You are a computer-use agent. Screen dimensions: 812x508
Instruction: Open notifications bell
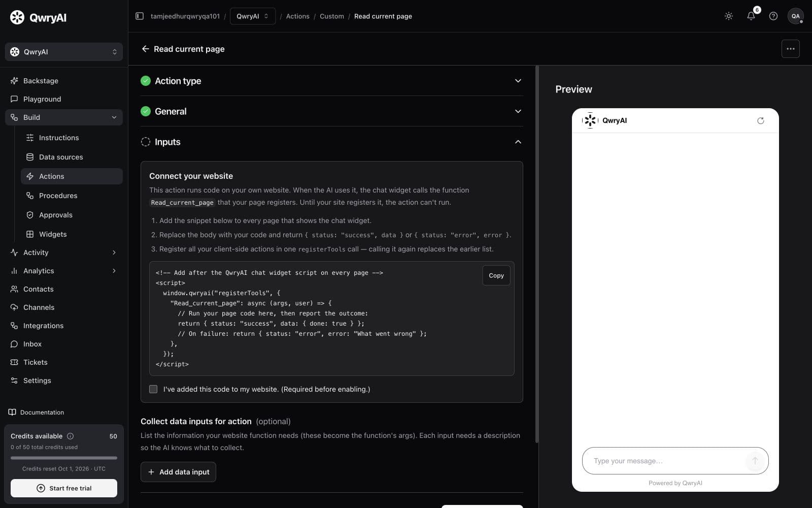(x=751, y=16)
